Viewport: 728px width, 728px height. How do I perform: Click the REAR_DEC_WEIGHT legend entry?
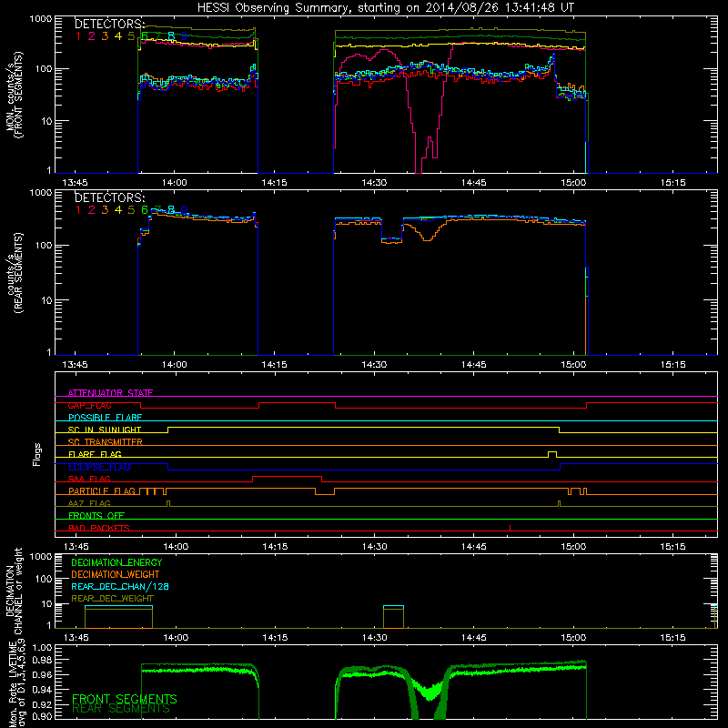112,599
